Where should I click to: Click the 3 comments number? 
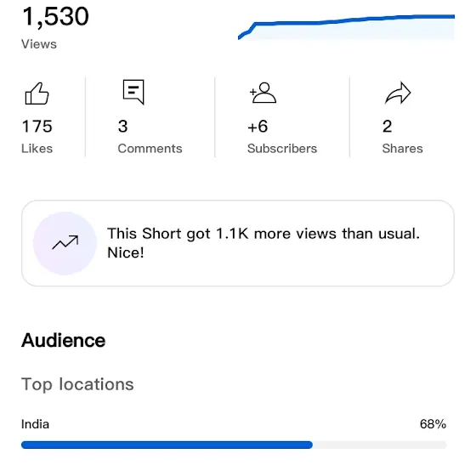(123, 127)
